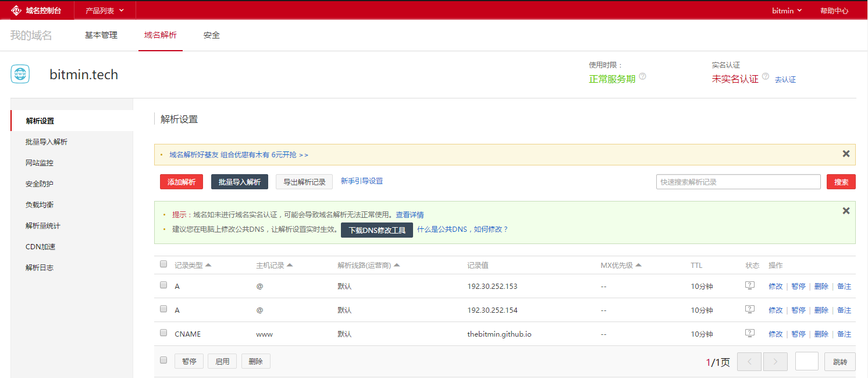Screen dimensions: 868x378
Task: Click 备注 for thebitmin.github.io record
Action: click(x=844, y=334)
